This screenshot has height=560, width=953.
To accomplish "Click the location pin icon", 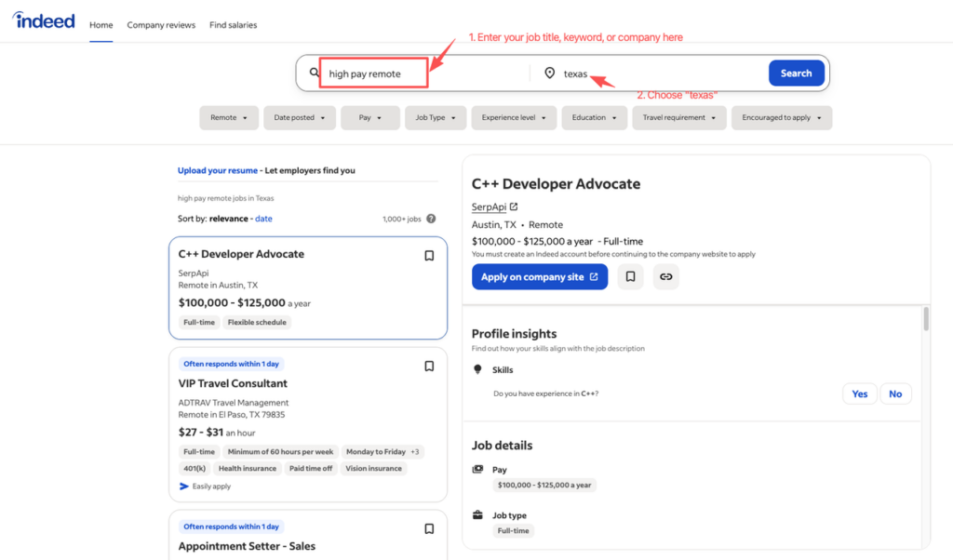I will point(550,72).
